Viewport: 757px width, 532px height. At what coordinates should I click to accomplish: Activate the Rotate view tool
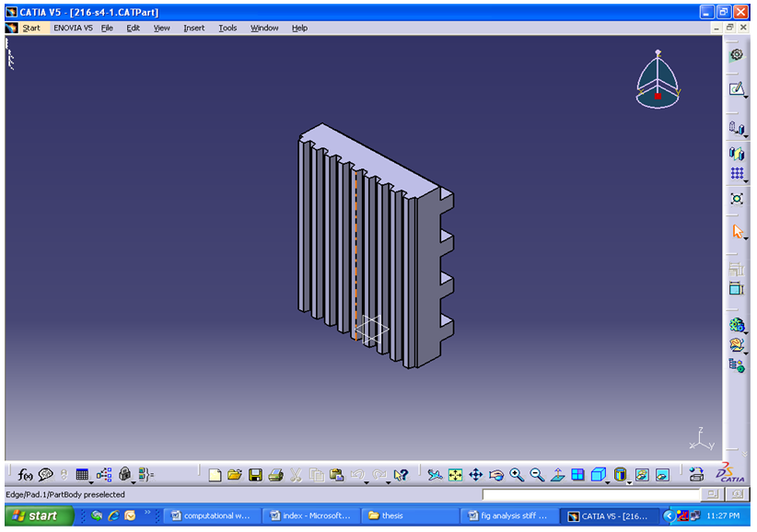(496, 475)
